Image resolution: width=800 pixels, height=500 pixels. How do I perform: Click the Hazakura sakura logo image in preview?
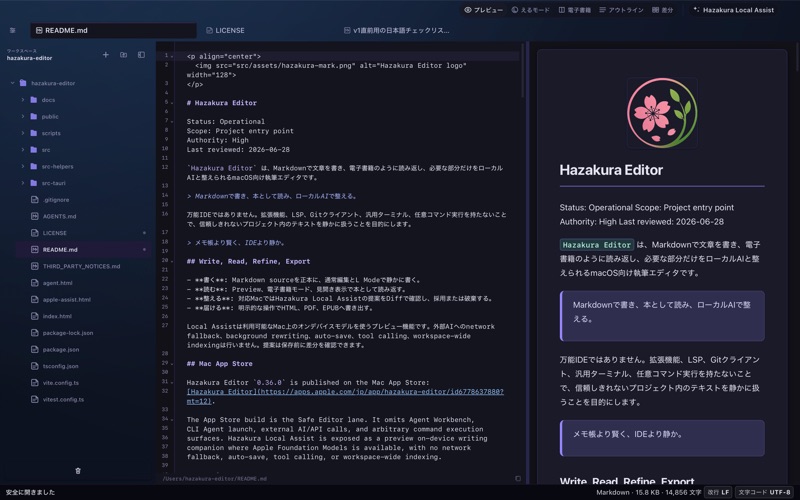pos(662,113)
